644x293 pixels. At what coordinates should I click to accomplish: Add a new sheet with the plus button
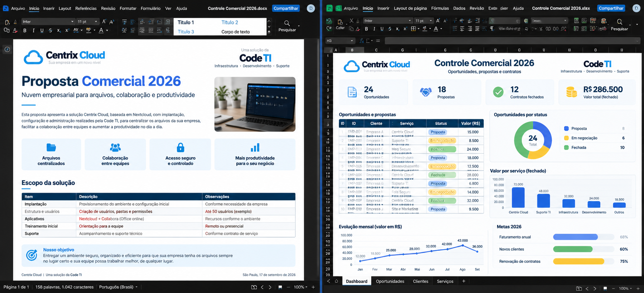[x=464, y=281]
